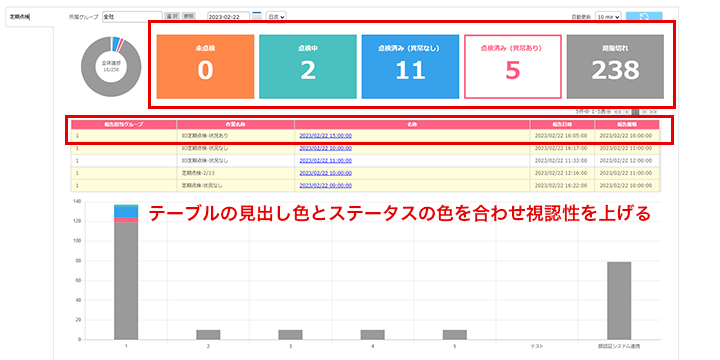
Task: Select the teal 点検中 2 status card
Action: [x=308, y=67]
